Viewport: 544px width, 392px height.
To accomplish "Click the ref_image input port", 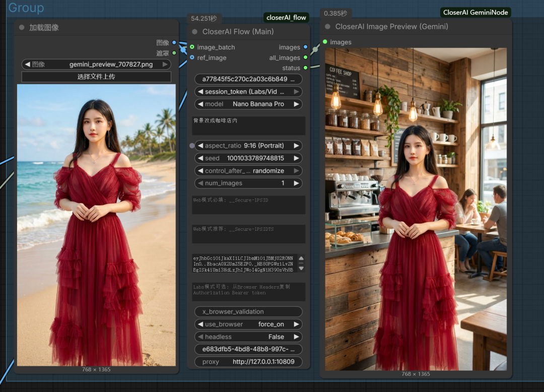I will (x=192, y=57).
